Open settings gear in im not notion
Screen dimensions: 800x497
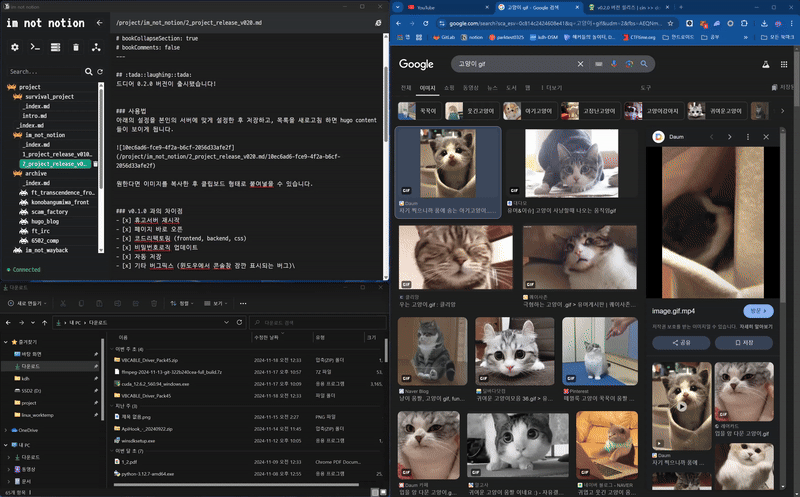14,47
